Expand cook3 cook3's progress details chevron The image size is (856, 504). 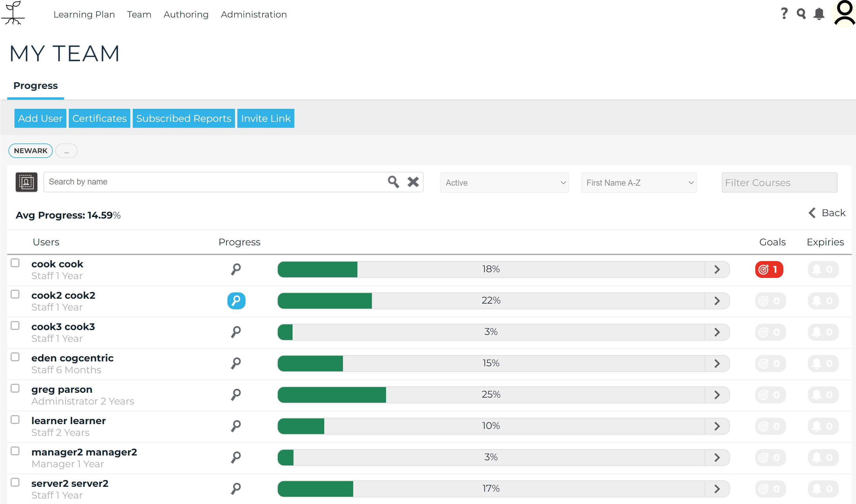[718, 332]
